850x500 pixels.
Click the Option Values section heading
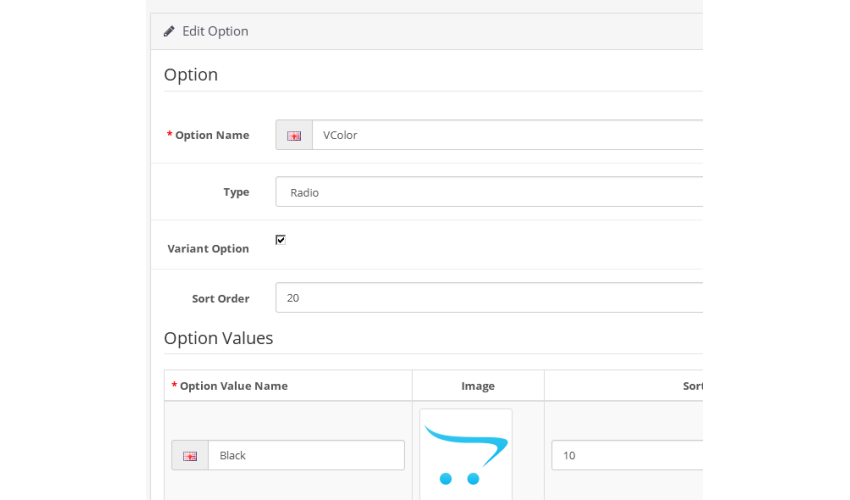[x=218, y=338]
